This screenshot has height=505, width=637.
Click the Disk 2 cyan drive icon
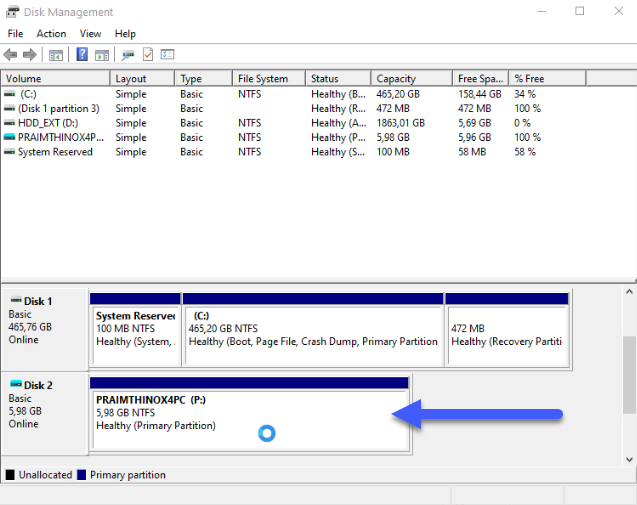[16, 384]
